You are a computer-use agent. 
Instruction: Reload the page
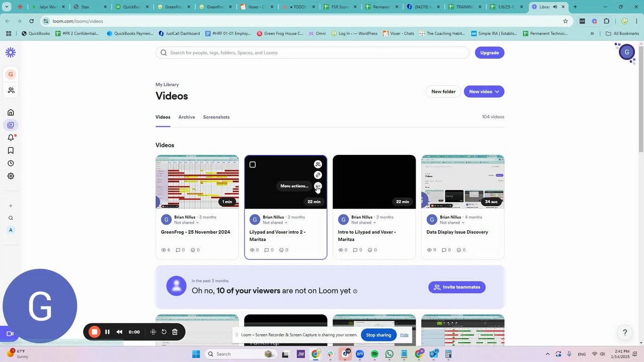[x=31, y=21]
